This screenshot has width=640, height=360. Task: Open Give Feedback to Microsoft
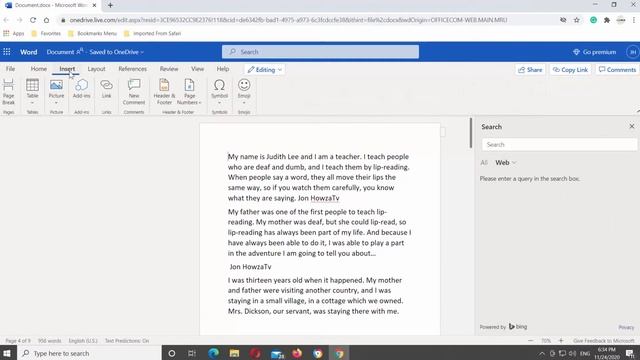pos(604,340)
